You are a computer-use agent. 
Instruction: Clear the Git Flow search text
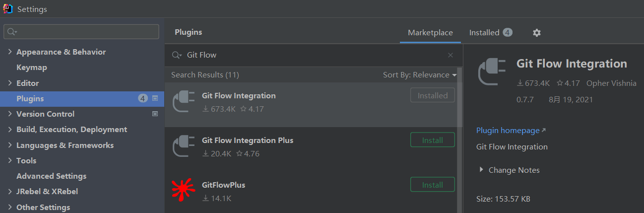(x=451, y=55)
